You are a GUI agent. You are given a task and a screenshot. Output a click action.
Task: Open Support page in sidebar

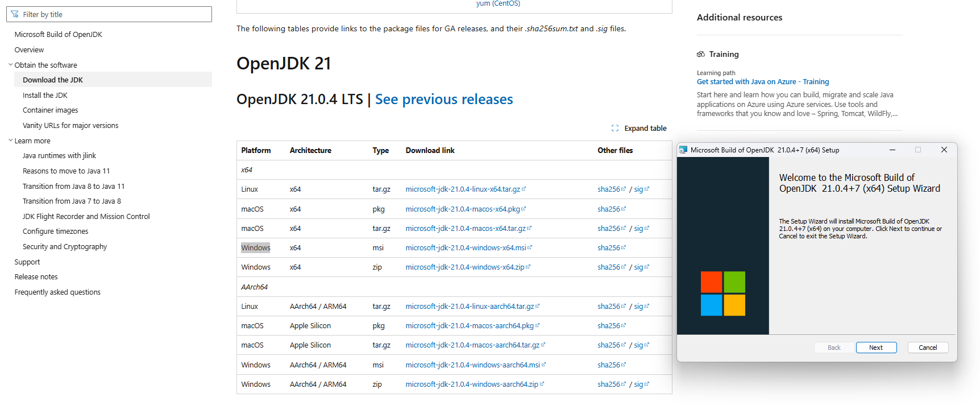27,262
